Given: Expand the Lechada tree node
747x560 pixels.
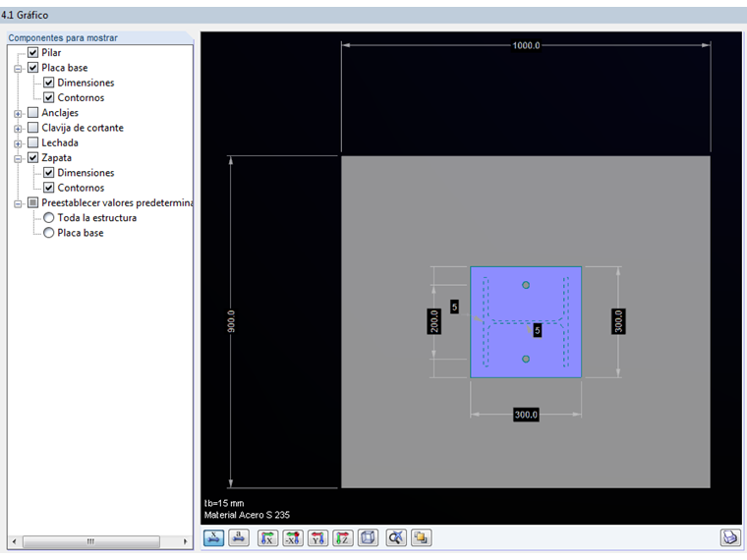Looking at the screenshot, I should point(18,143).
